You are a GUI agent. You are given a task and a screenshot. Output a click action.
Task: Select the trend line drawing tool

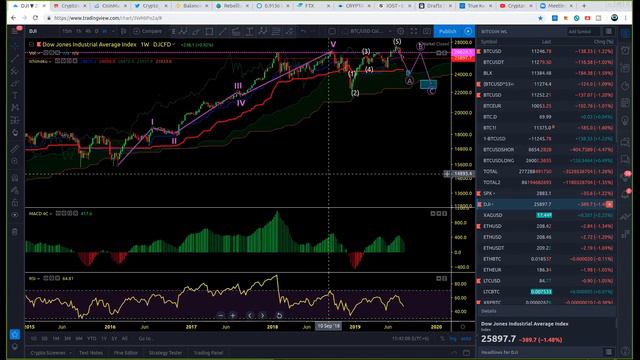[x=15, y=59]
